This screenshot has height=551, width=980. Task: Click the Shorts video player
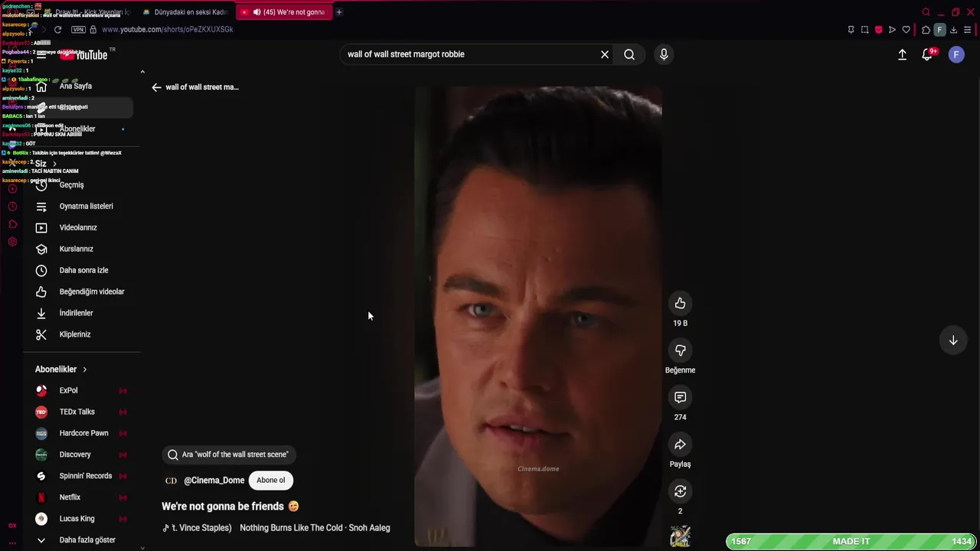(x=538, y=316)
